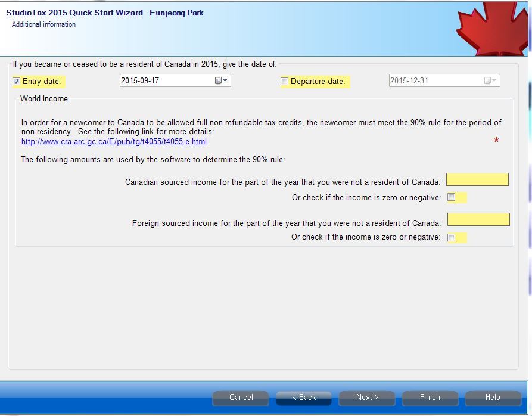Open the Entry date calendar dropdown
The image size is (532, 416).
(x=221, y=81)
